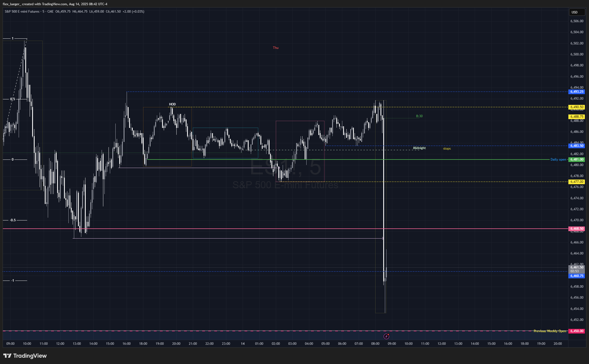Select the 6,488.75 yellow price tag
The image size is (589, 364).
click(577, 117)
